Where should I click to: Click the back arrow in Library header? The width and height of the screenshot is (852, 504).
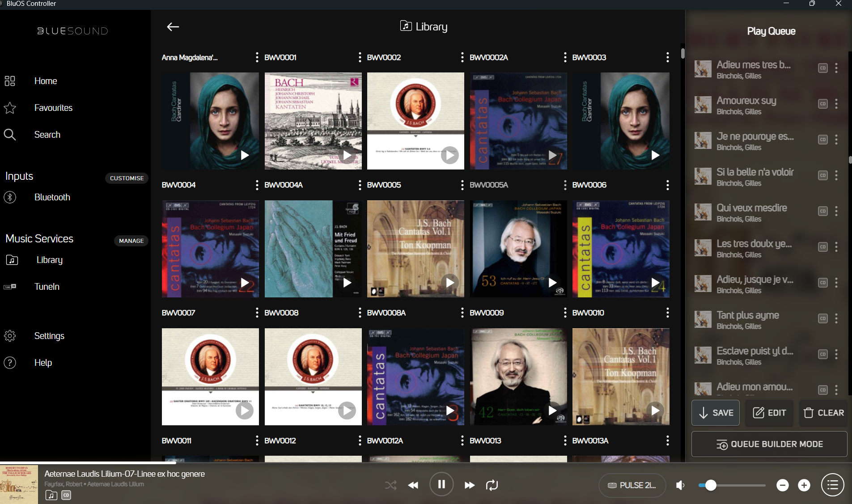(x=173, y=27)
